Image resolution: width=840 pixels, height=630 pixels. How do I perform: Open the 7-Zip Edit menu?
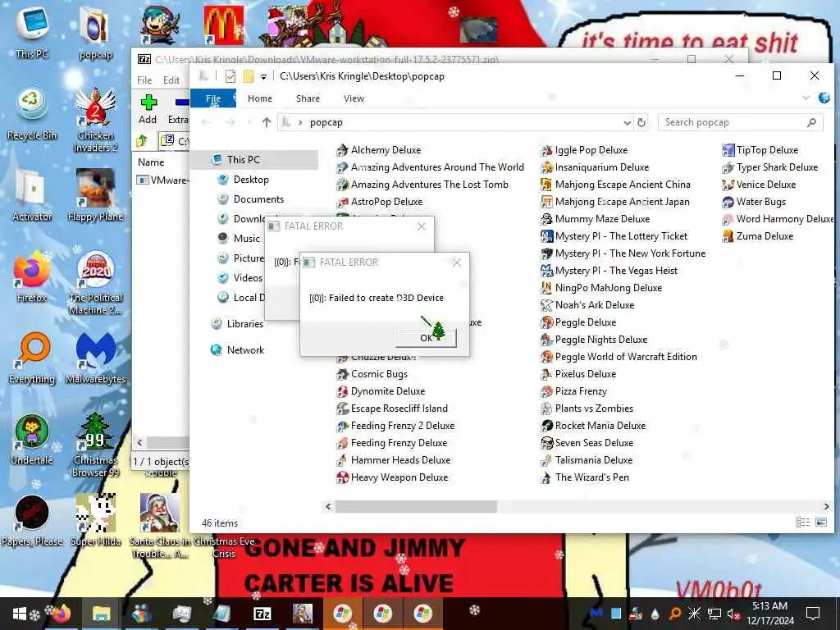[171, 80]
